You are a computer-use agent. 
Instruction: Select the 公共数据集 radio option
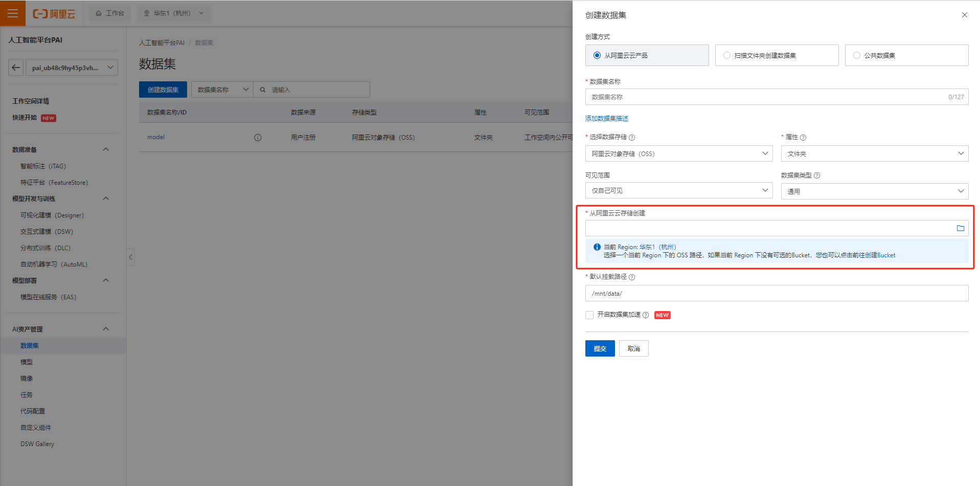(x=907, y=55)
